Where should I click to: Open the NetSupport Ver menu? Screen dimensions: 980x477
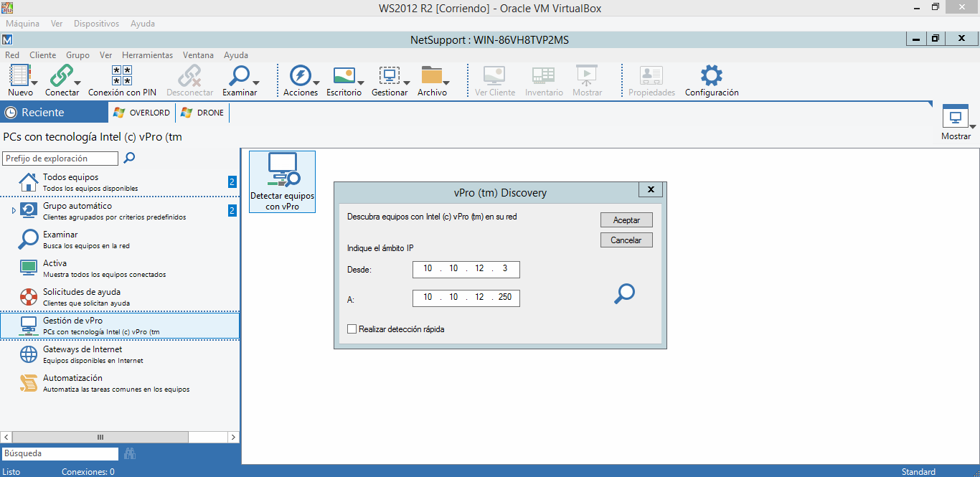pos(105,55)
